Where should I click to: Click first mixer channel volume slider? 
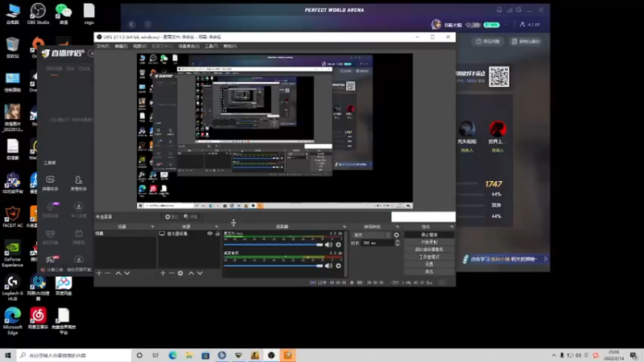pyautogui.click(x=274, y=245)
